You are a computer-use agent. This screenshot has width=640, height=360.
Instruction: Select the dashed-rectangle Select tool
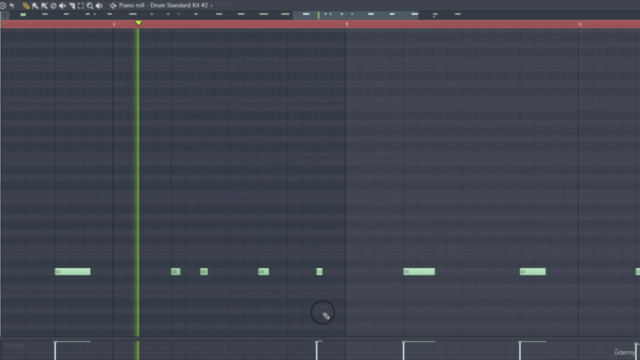[x=81, y=6]
